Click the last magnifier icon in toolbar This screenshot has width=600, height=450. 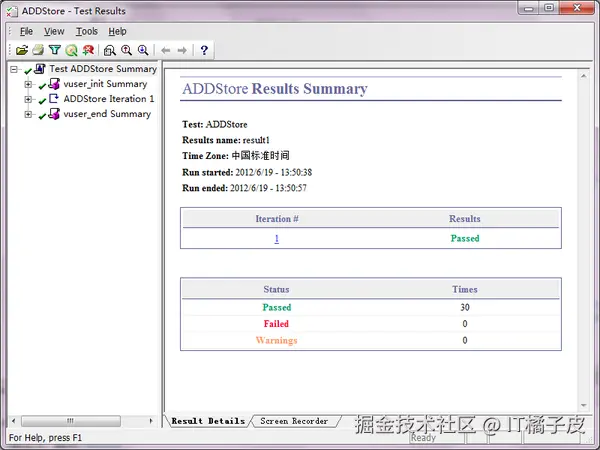143,50
